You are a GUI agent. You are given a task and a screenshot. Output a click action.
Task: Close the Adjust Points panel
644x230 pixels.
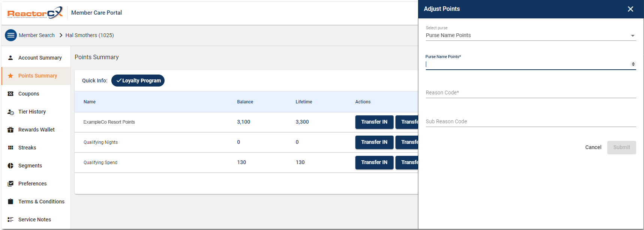[x=631, y=9]
